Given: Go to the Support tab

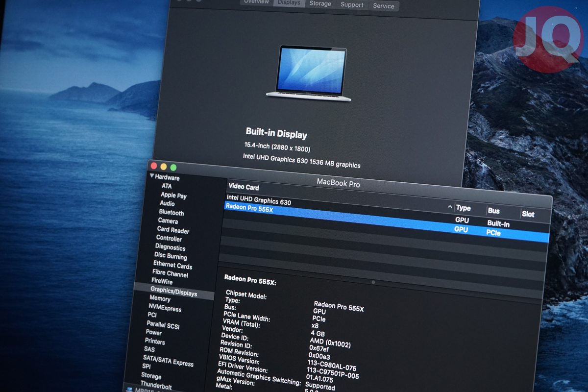Looking at the screenshot, I should pyautogui.click(x=352, y=5).
